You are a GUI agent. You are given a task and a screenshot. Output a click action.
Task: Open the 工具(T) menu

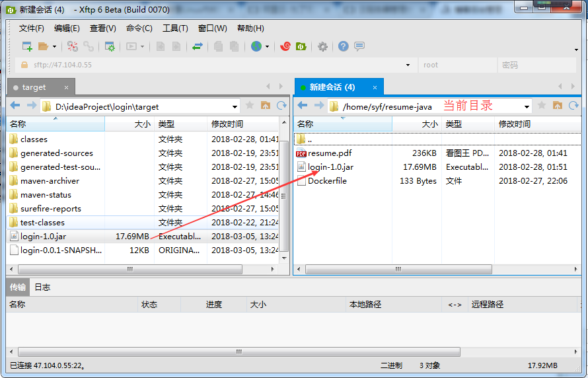(x=175, y=28)
